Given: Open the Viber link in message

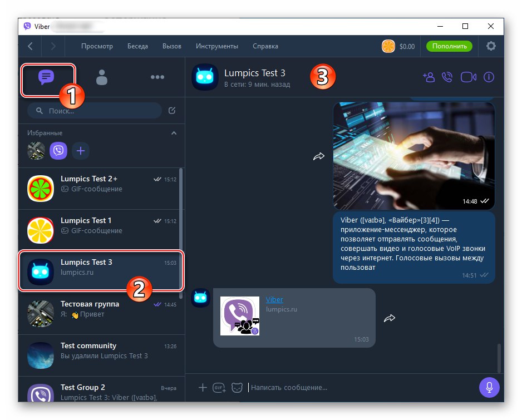Looking at the screenshot, I should point(274,299).
